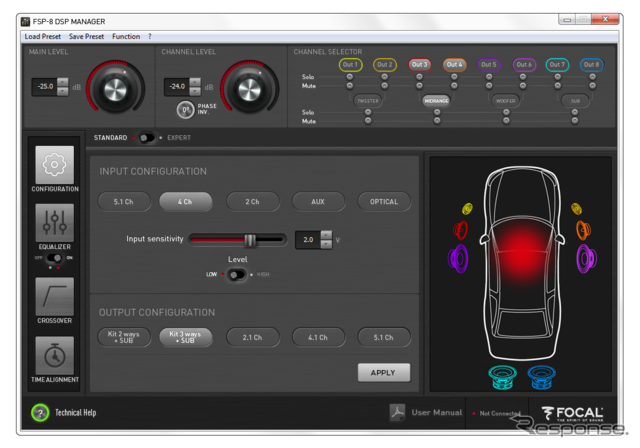Click the User Manual PDF icon
Screen dimensions: 640x448
point(397,413)
